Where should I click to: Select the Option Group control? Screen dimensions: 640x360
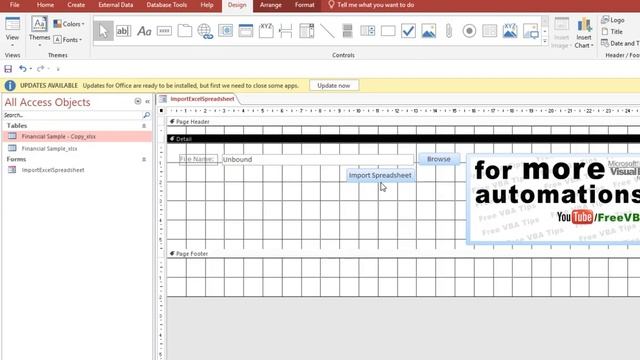pyautogui.click(x=266, y=31)
